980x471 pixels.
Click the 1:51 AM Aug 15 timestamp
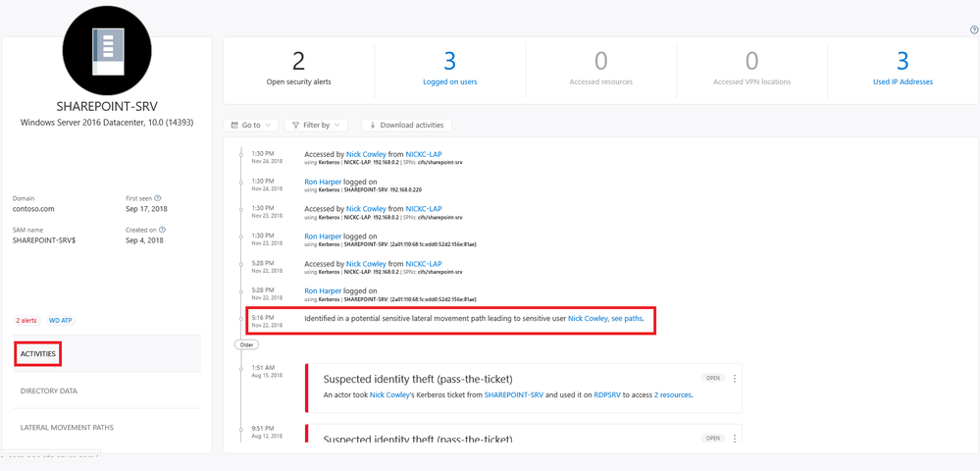[x=266, y=370]
